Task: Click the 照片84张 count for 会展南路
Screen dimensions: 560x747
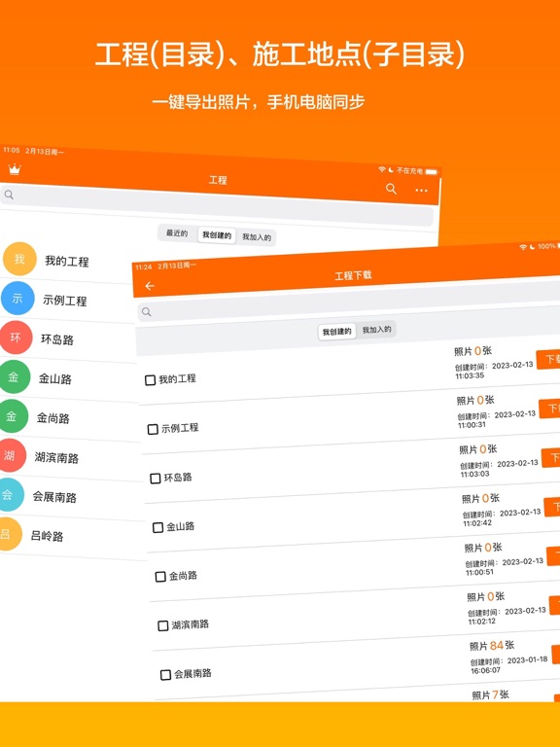Action: pos(492,646)
